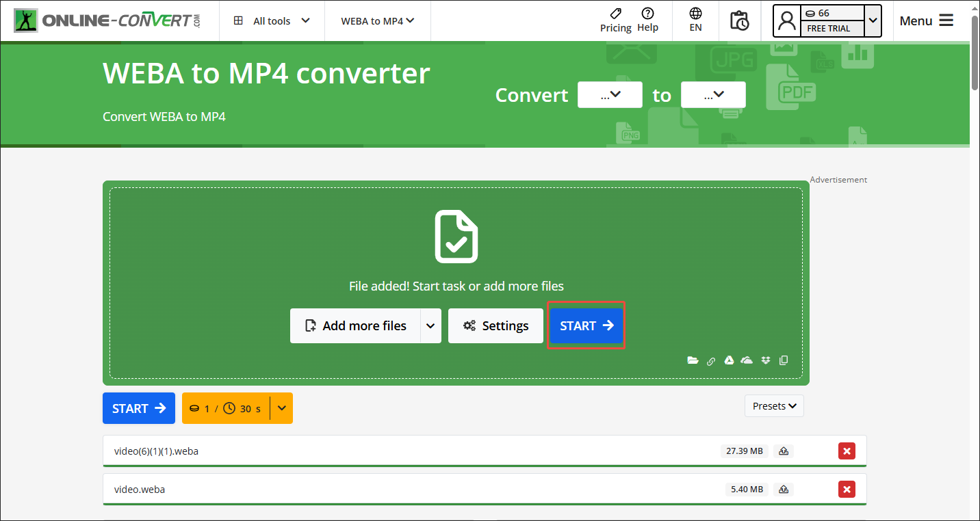This screenshot has width=980, height=521.
Task: Click upload icon on video.weba row
Action: (784, 490)
